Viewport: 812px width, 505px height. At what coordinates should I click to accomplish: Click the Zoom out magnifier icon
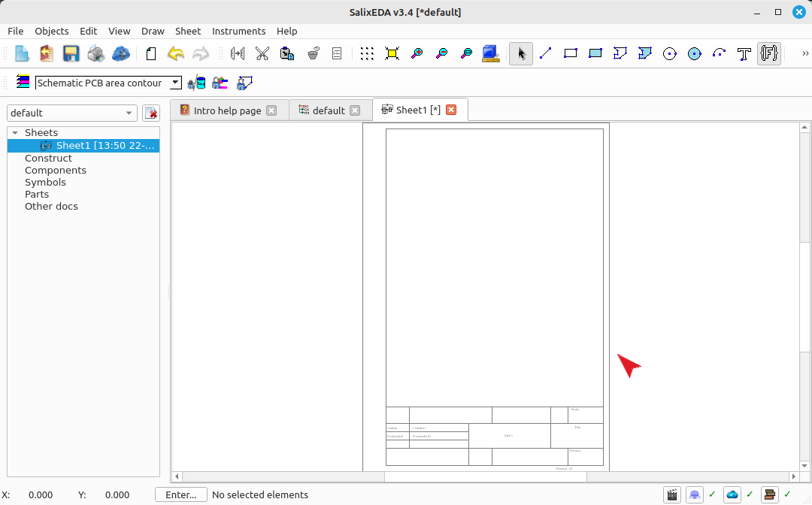442,53
